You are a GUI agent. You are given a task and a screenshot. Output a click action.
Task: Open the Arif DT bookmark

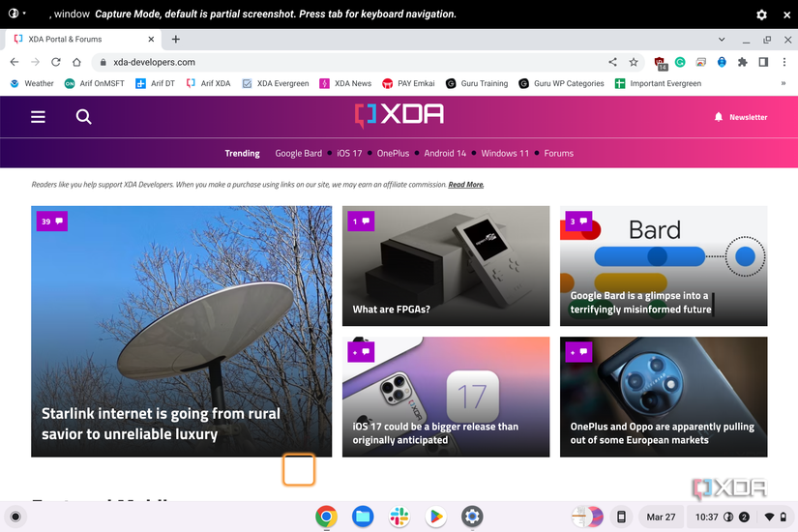click(x=155, y=83)
